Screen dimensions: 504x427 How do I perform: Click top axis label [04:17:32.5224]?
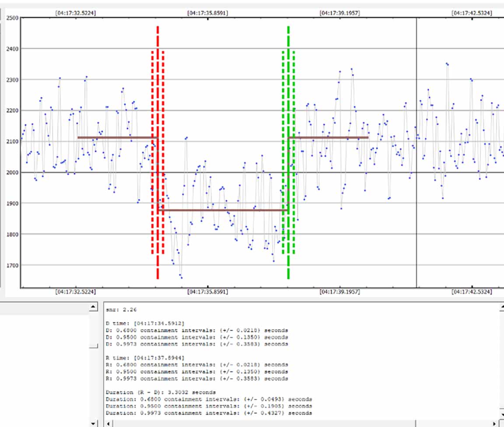coord(76,13)
